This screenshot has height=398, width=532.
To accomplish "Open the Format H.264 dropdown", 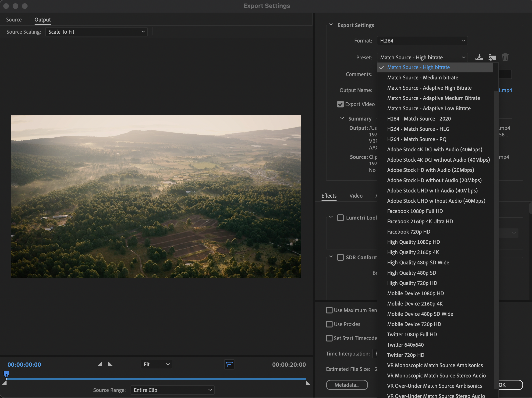I will coord(422,41).
